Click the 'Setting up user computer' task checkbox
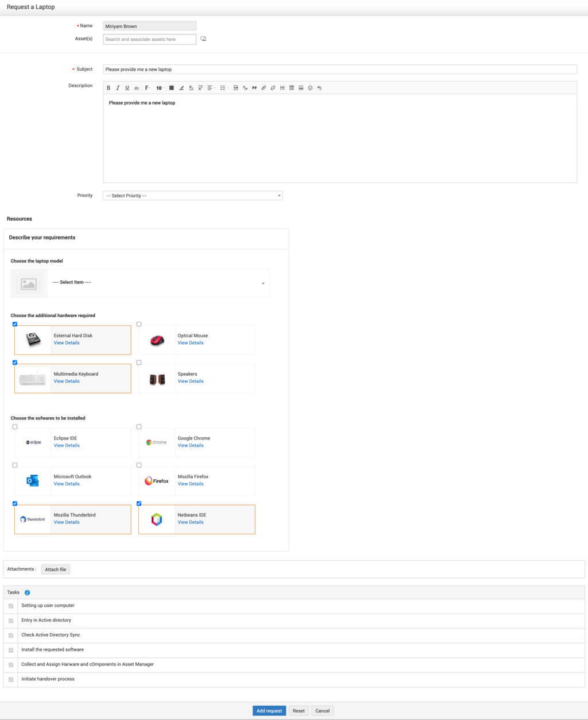The image size is (588, 720). (11, 606)
